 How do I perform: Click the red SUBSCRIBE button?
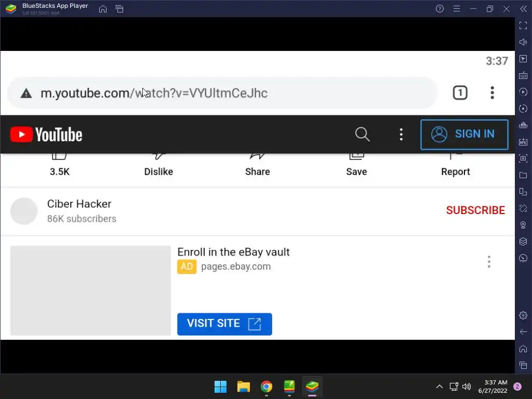pyautogui.click(x=475, y=210)
